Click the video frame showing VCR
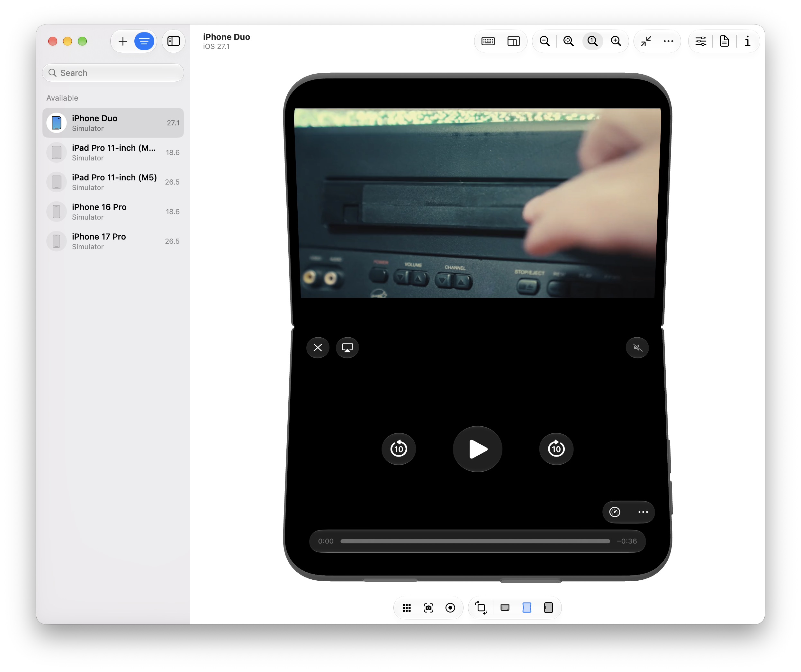The width and height of the screenshot is (801, 672). (x=478, y=203)
